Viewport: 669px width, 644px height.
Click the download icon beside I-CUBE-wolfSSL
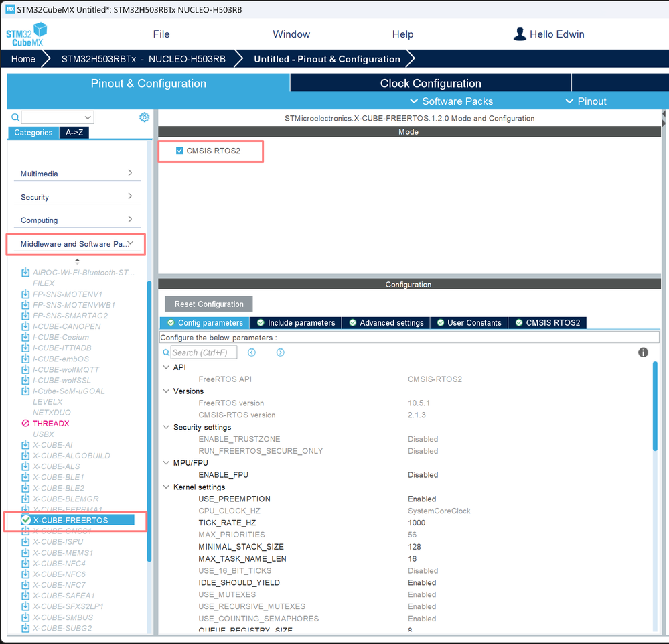[x=25, y=380]
